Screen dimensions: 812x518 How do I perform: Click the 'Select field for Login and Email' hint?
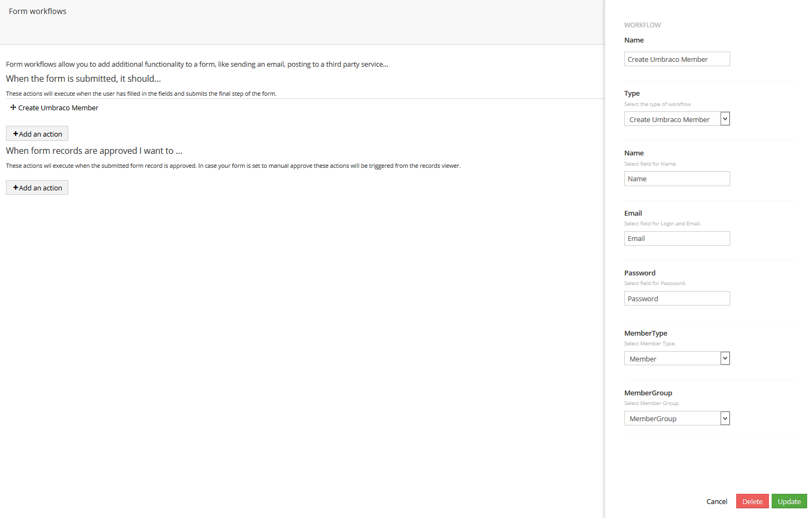click(663, 224)
